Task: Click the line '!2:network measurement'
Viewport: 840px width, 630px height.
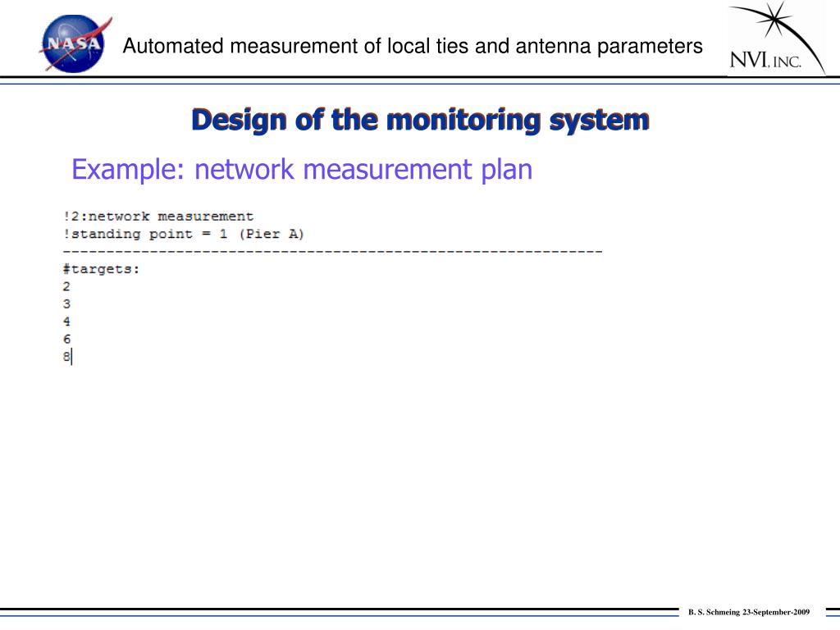Action: (158, 217)
